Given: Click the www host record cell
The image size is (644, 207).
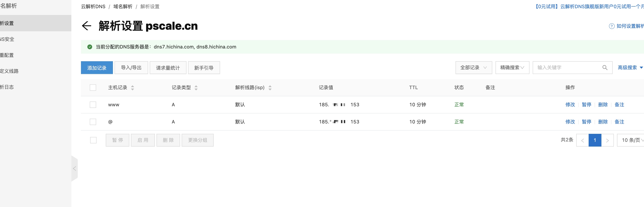Looking at the screenshot, I should [114, 105].
